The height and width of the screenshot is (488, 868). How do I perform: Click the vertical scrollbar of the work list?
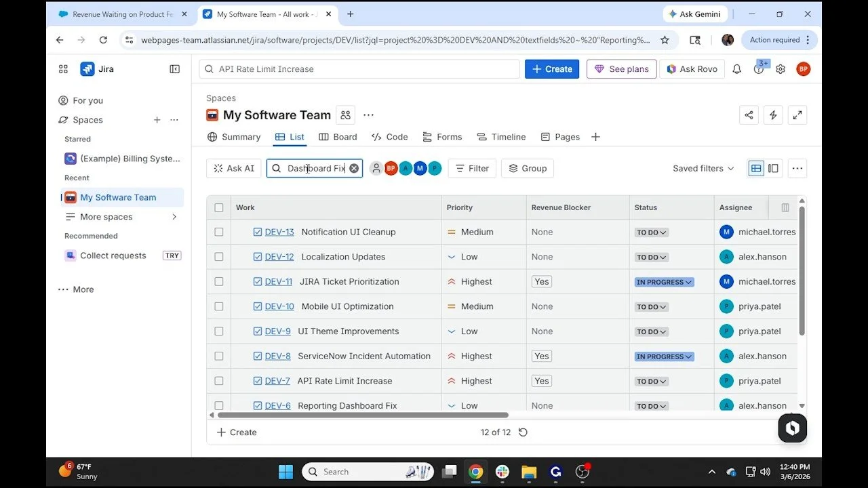point(802,271)
